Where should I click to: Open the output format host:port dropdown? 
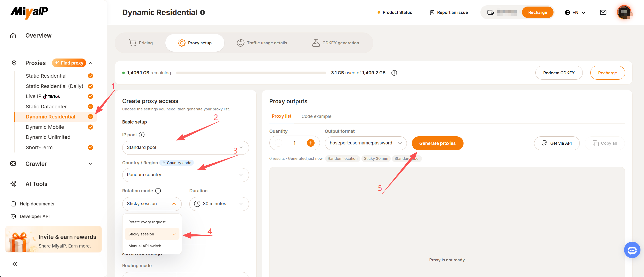(x=366, y=143)
